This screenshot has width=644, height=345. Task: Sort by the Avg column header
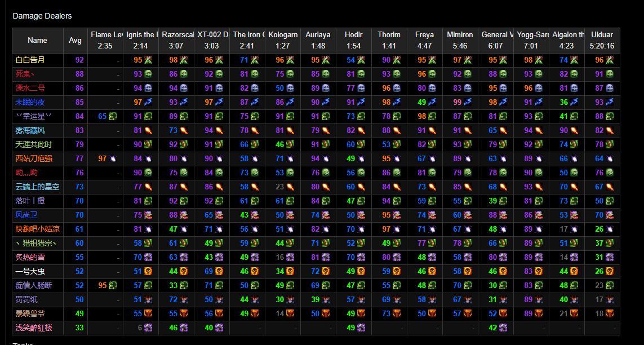(x=75, y=40)
